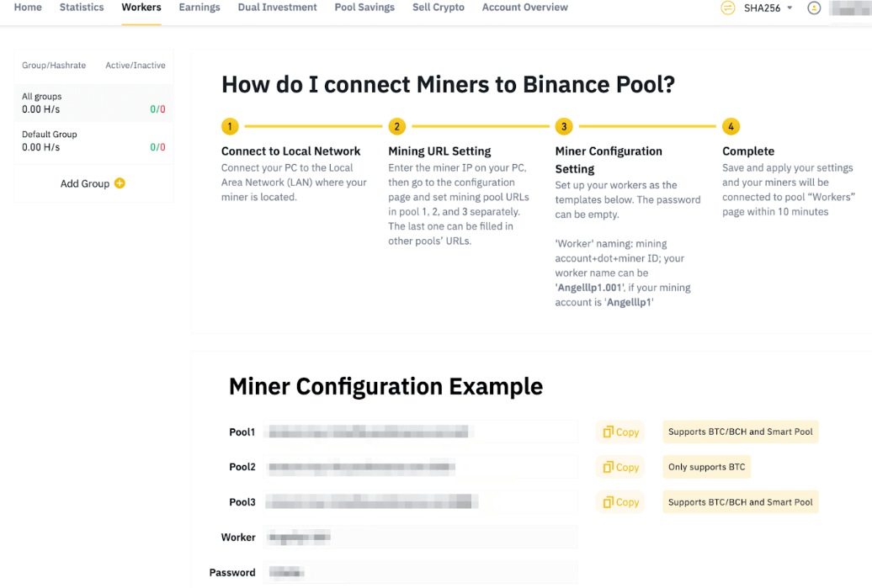
Task: Click 'How do I connect Miners' heading
Action: [449, 84]
